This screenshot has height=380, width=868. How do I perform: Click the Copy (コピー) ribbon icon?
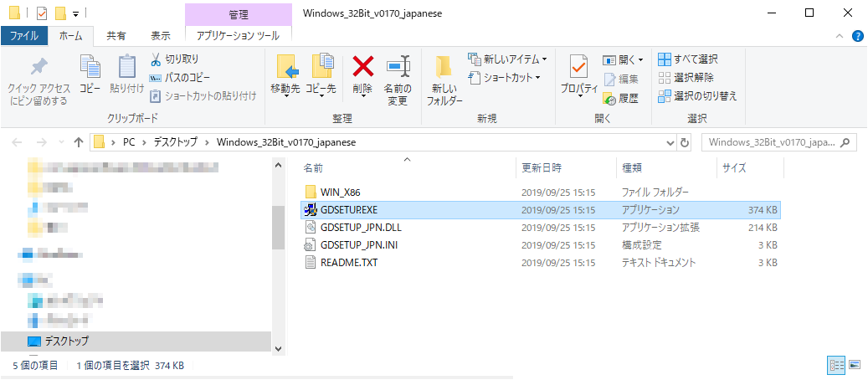(90, 74)
